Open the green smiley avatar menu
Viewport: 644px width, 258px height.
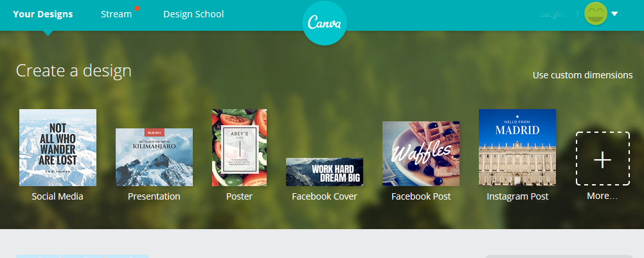596,13
